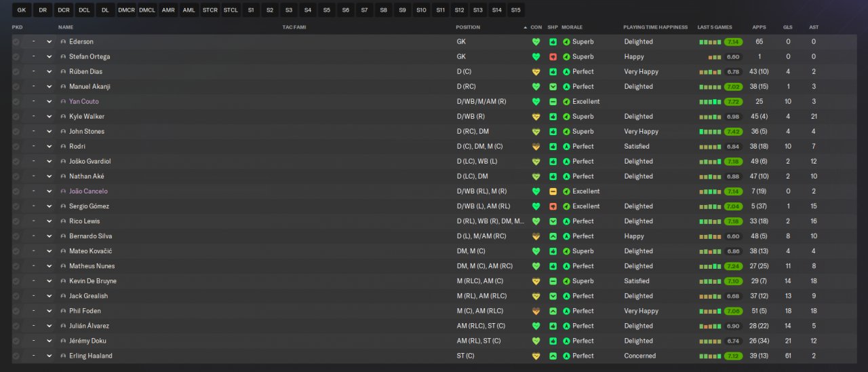Toggle the picked checkmark for Nathan Aké
868x372 pixels.
point(16,176)
